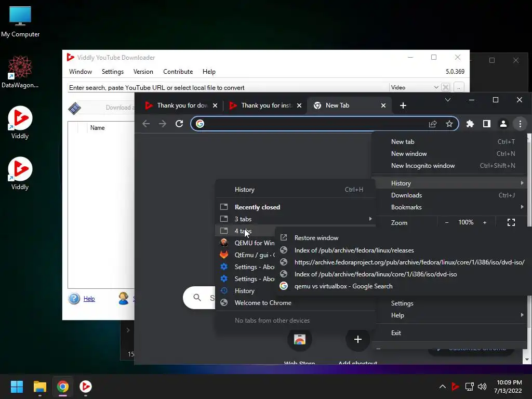Viewport: 532px width, 399px height.
Task: Open network status tray icon
Action: [469, 387]
